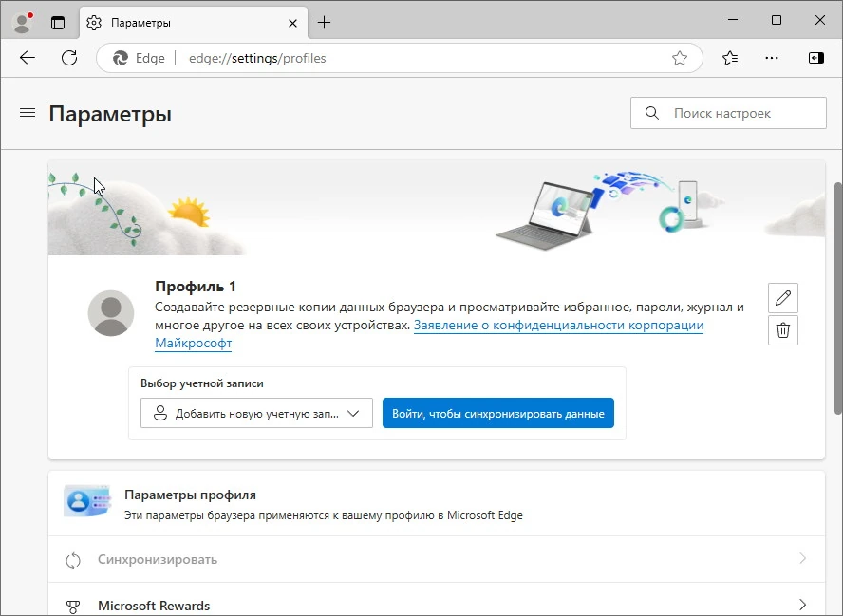The image size is (843, 616).
Task: Refresh the page
Action: pyautogui.click(x=69, y=58)
